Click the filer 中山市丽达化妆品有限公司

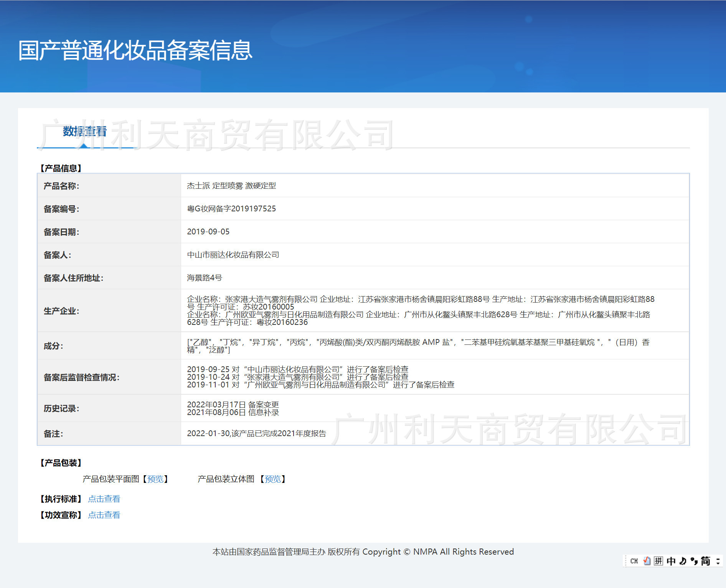(233, 255)
